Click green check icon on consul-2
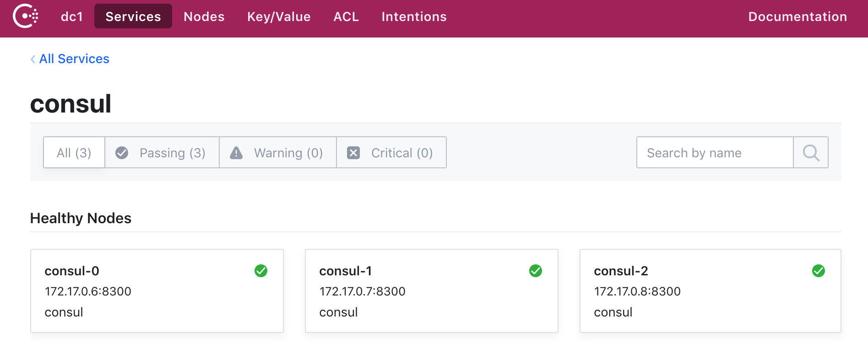 point(819,271)
